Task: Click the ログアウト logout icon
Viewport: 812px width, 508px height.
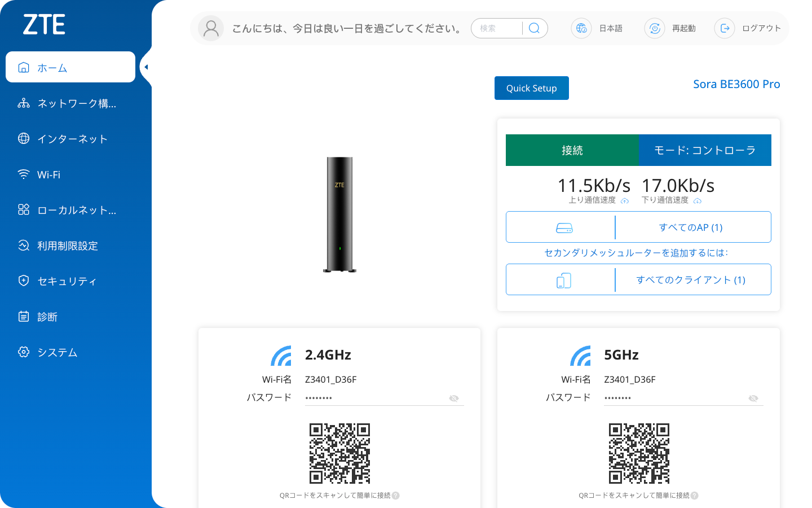Action: tap(724, 28)
